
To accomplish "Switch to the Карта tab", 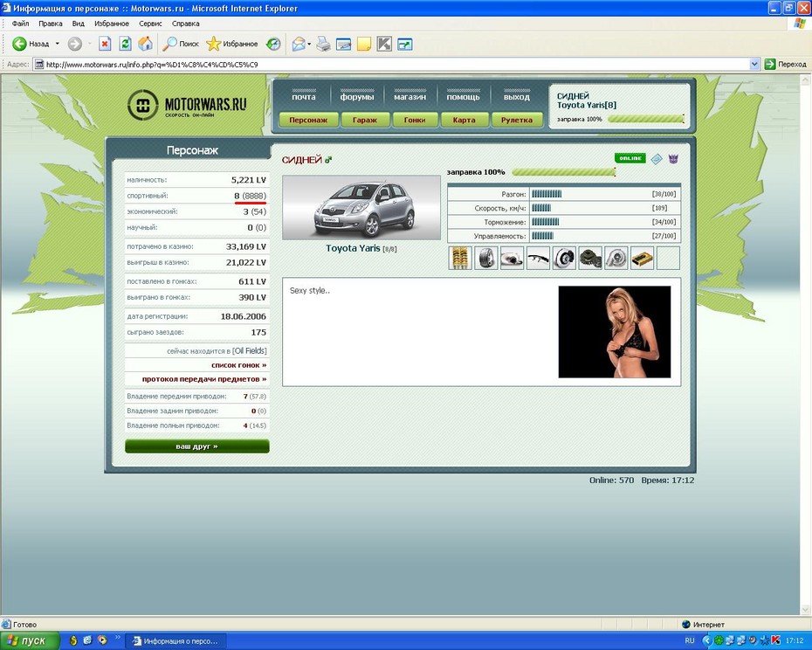I will (x=464, y=120).
